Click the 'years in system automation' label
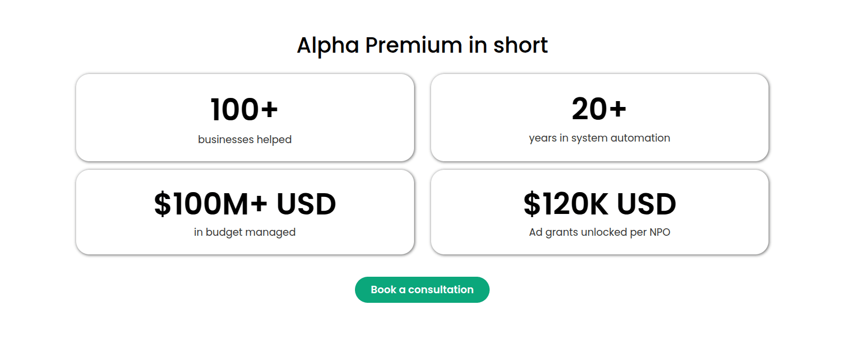 (599, 138)
